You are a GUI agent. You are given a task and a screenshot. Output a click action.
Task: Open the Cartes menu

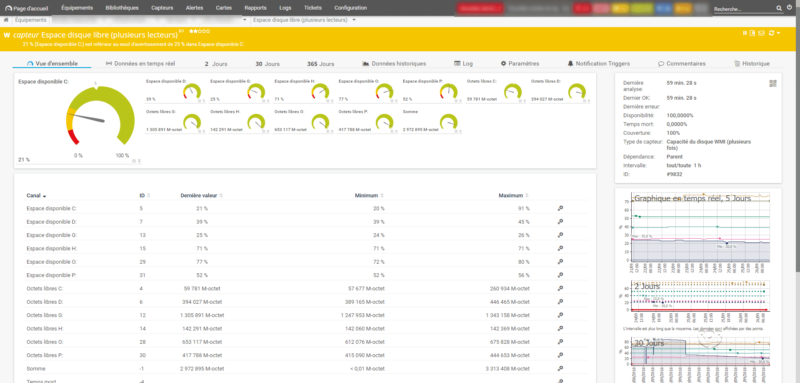click(223, 8)
